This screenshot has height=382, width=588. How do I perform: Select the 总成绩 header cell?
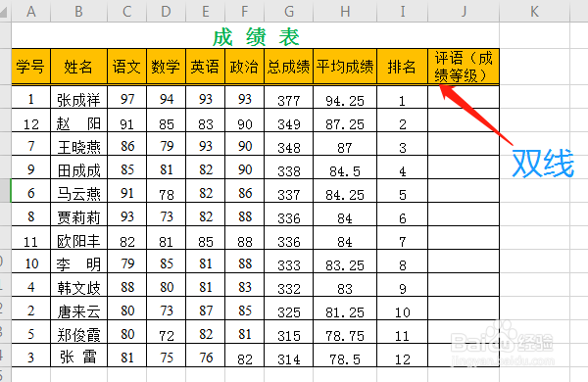[289, 67]
